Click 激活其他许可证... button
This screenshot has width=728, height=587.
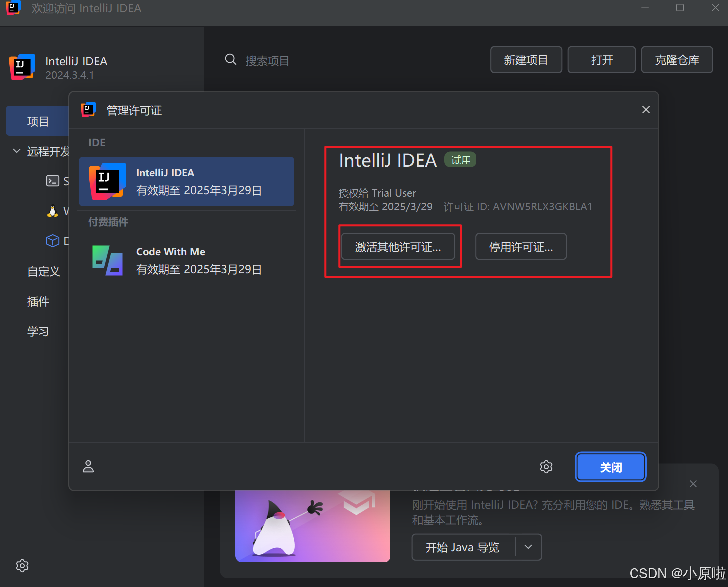pyautogui.click(x=398, y=247)
